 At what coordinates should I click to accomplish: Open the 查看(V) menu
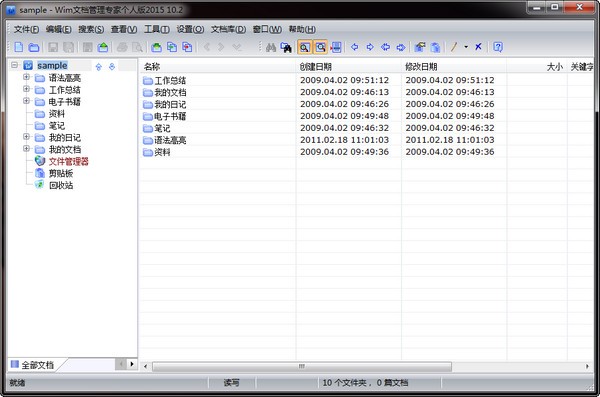click(124, 29)
